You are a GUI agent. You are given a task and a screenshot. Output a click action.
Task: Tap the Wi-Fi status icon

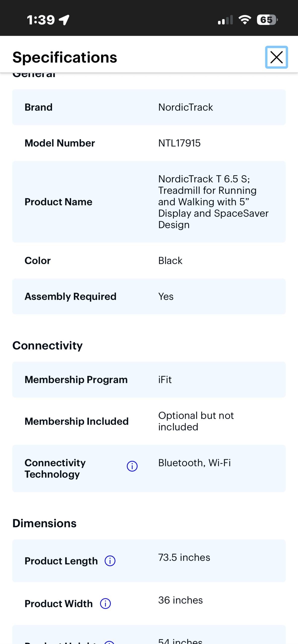pos(245,20)
